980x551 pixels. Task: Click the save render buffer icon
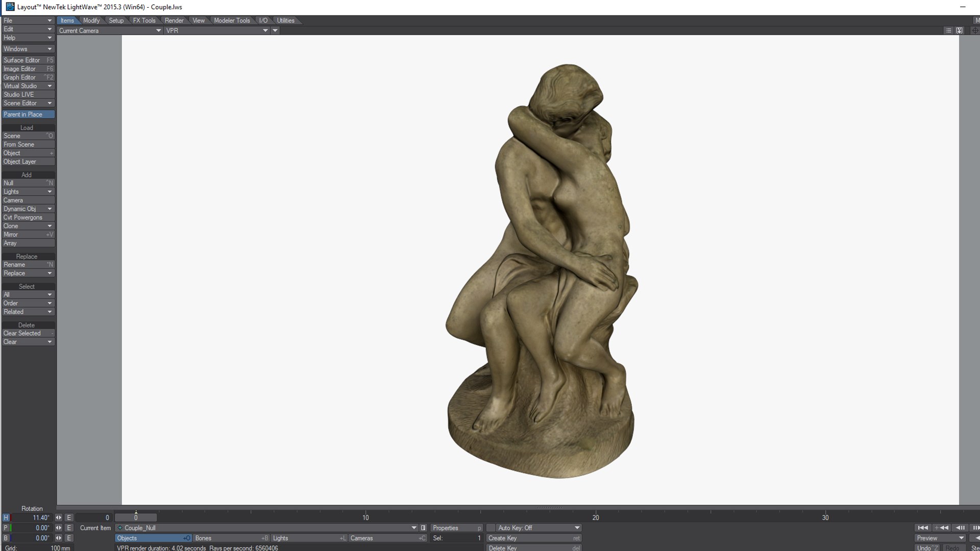pos(960,31)
